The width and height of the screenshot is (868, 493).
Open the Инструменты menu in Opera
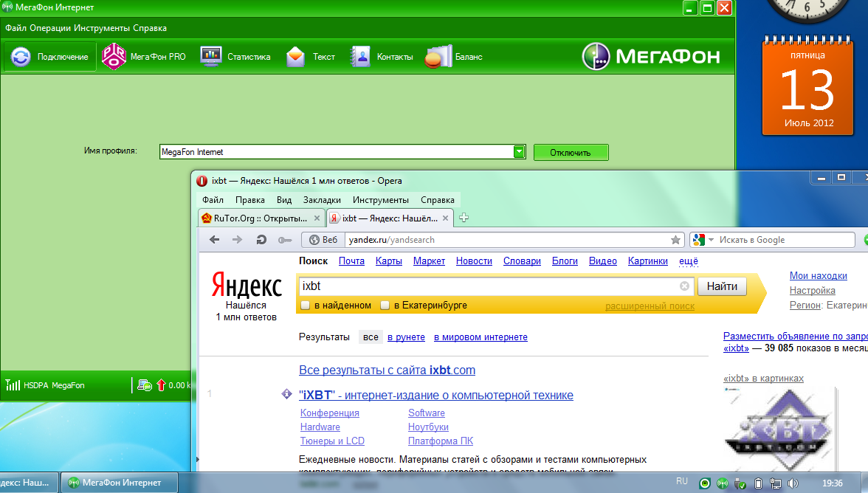[x=380, y=200]
